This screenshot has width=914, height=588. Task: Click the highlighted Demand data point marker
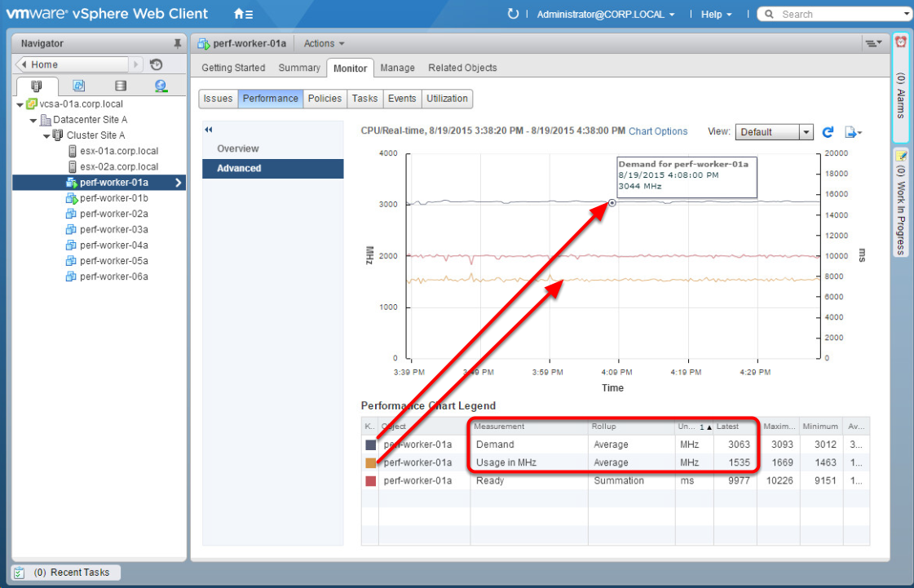point(612,203)
